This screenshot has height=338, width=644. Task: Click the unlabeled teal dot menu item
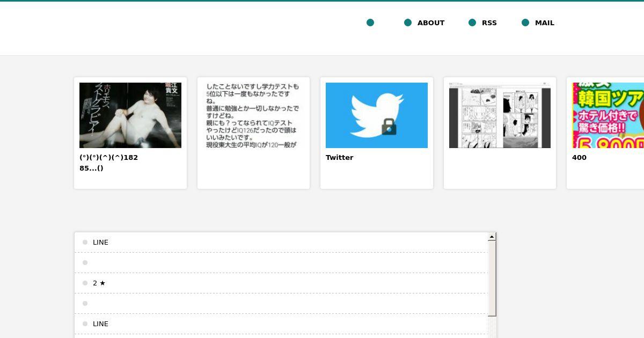(370, 23)
